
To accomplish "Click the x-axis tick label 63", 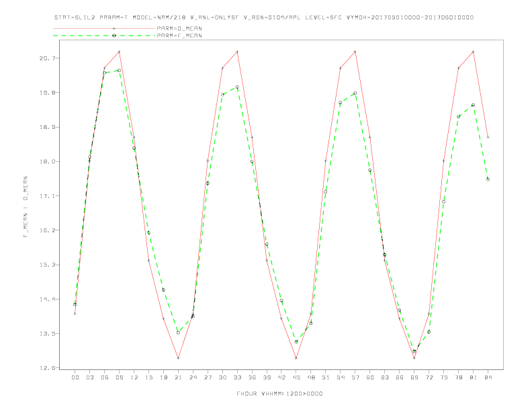I will pos(385,377).
